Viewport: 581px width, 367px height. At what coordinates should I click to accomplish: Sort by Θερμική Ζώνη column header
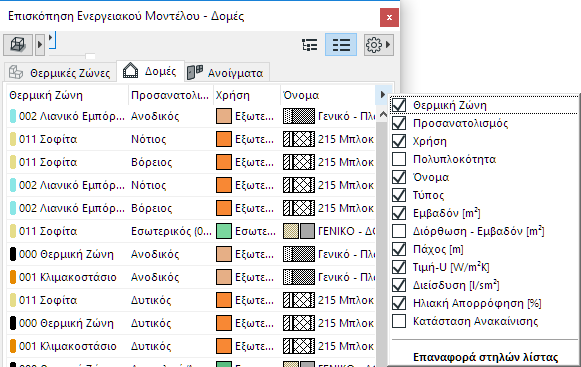point(67,95)
